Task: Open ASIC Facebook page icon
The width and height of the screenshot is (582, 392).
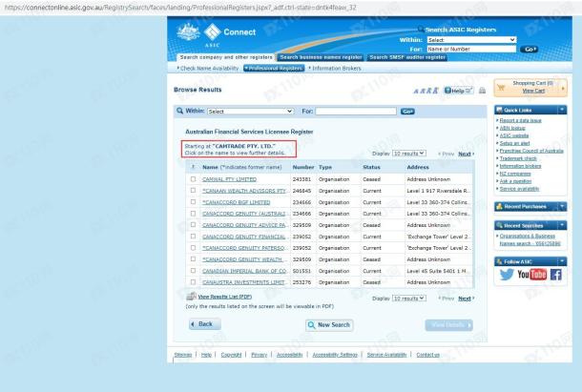Action: pos(555,275)
